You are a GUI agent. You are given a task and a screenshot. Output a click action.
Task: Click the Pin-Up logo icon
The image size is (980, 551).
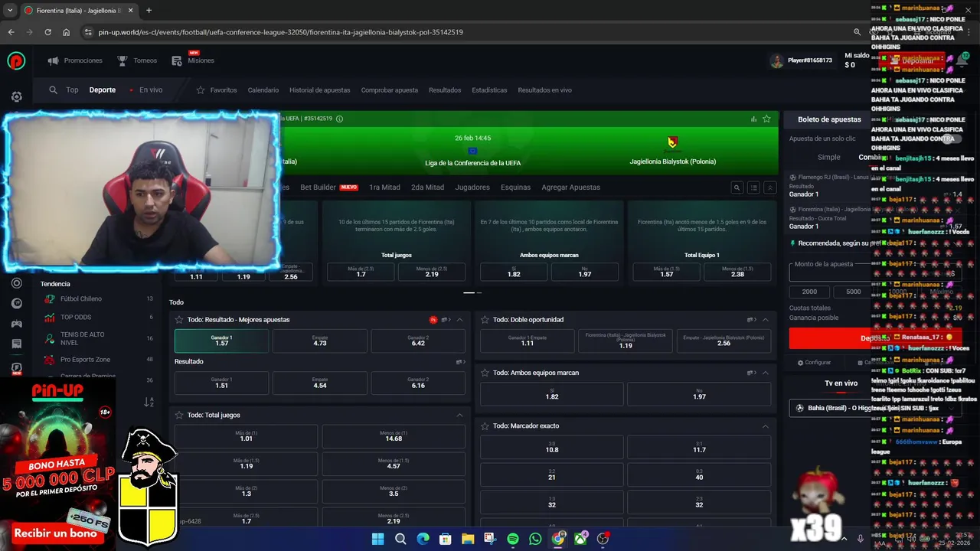coord(16,60)
